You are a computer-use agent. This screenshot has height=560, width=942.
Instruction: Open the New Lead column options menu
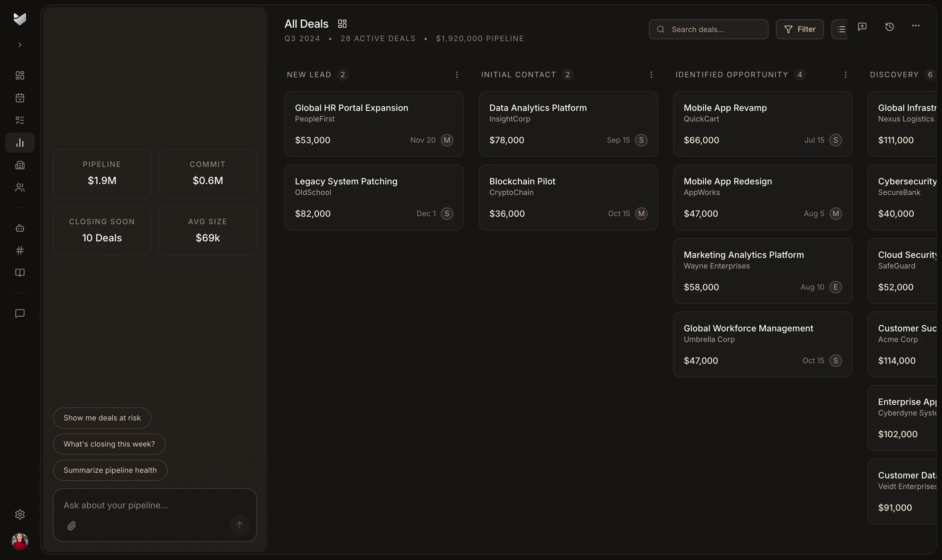point(457,75)
